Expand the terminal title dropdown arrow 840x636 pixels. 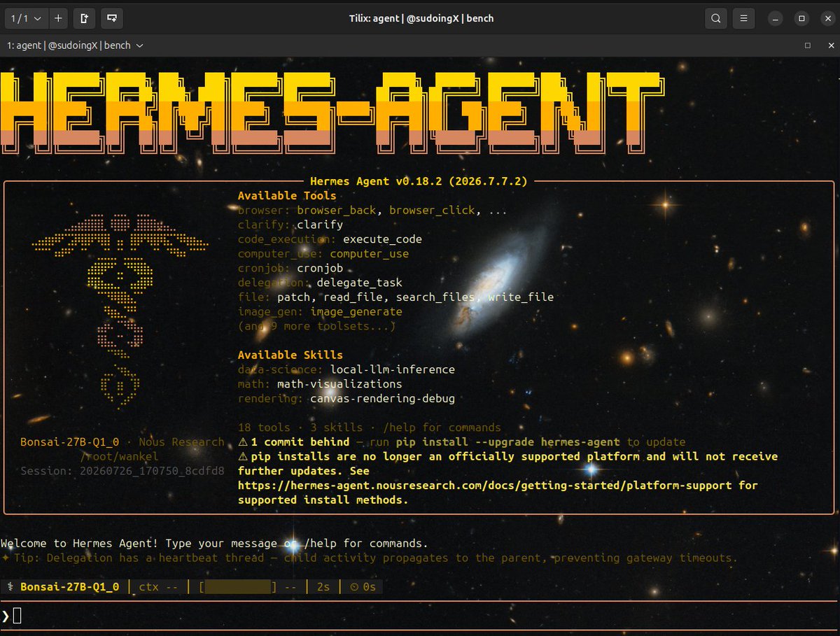click(140, 45)
